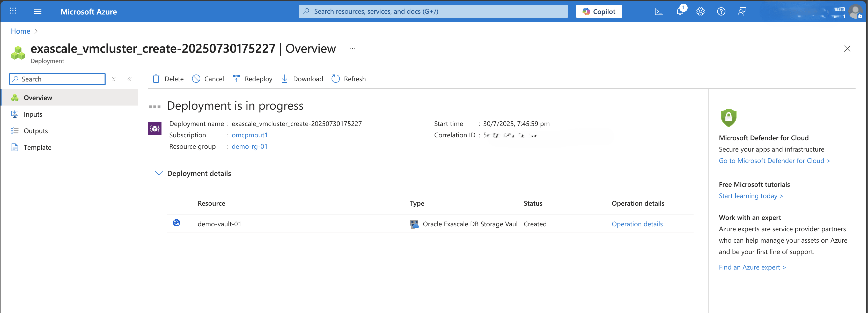Image resolution: width=868 pixels, height=313 pixels.
Task: Open the apps grid launcher
Action: [13, 11]
